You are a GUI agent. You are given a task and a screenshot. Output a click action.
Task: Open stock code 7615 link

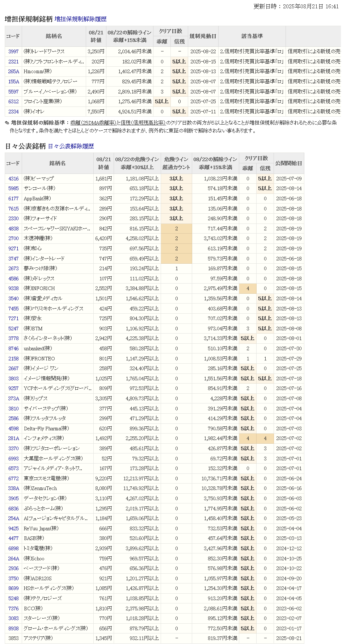pyautogui.click(x=13, y=209)
